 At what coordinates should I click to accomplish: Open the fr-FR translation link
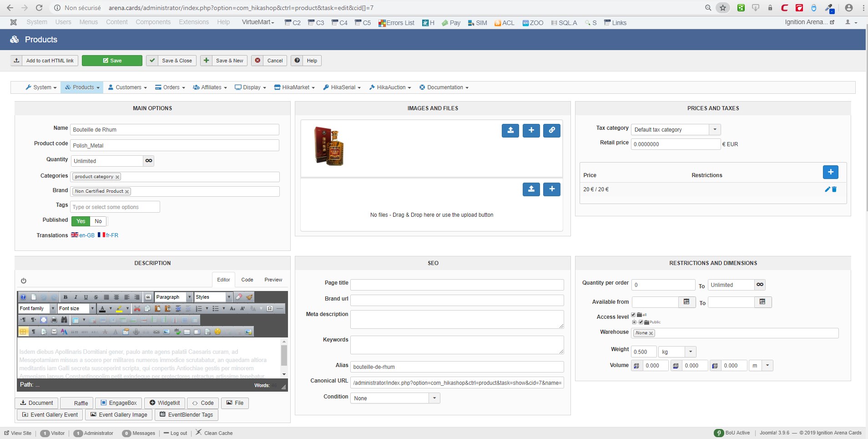pos(108,235)
